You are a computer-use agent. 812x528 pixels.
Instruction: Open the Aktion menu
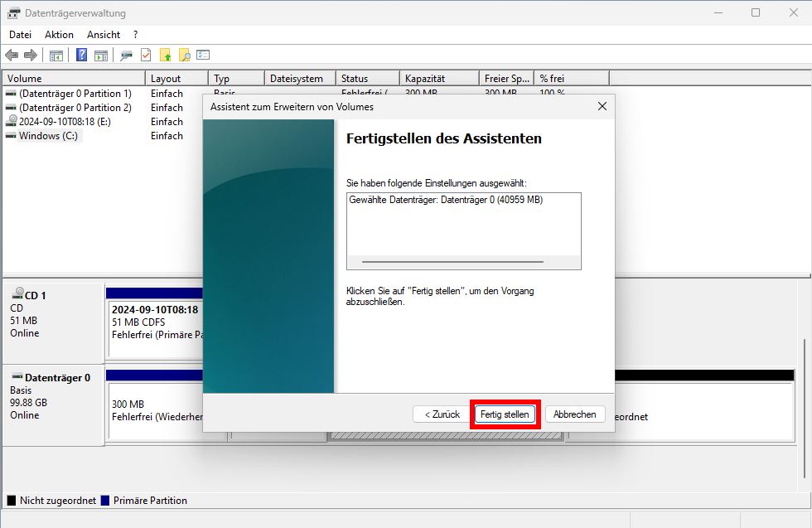pos(59,34)
